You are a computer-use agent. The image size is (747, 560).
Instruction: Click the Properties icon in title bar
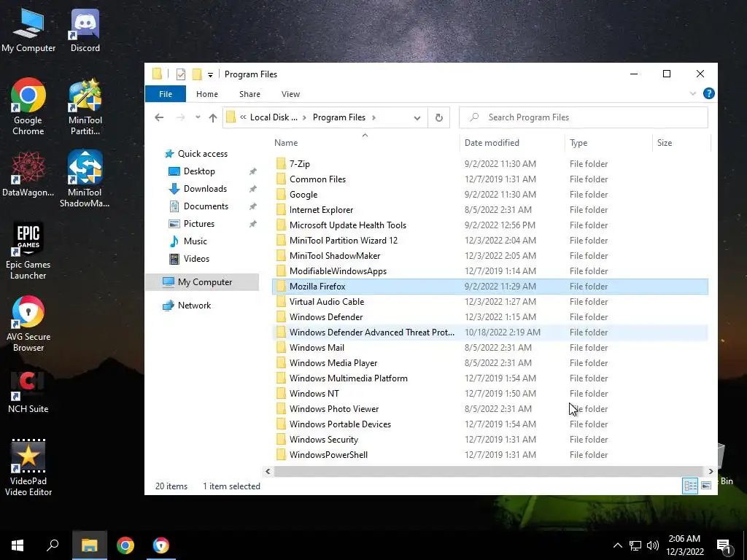pyautogui.click(x=181, y=74)
